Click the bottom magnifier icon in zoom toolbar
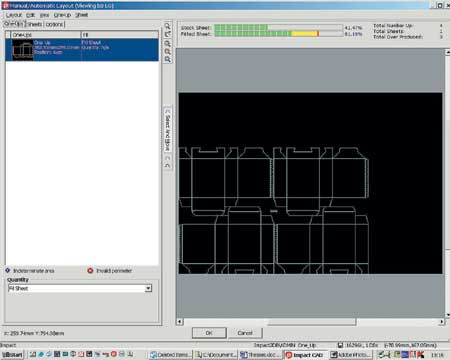450x360 pixels. point(168,59)
